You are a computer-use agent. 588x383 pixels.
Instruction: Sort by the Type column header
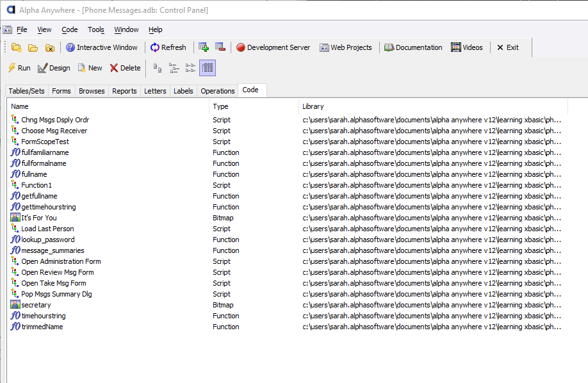coord(254,106)
